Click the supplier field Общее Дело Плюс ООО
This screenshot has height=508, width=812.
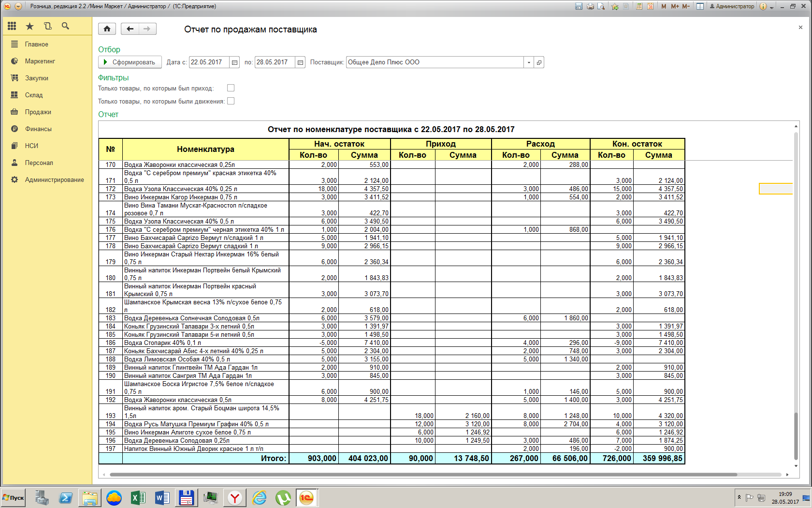tap(435, 62)
